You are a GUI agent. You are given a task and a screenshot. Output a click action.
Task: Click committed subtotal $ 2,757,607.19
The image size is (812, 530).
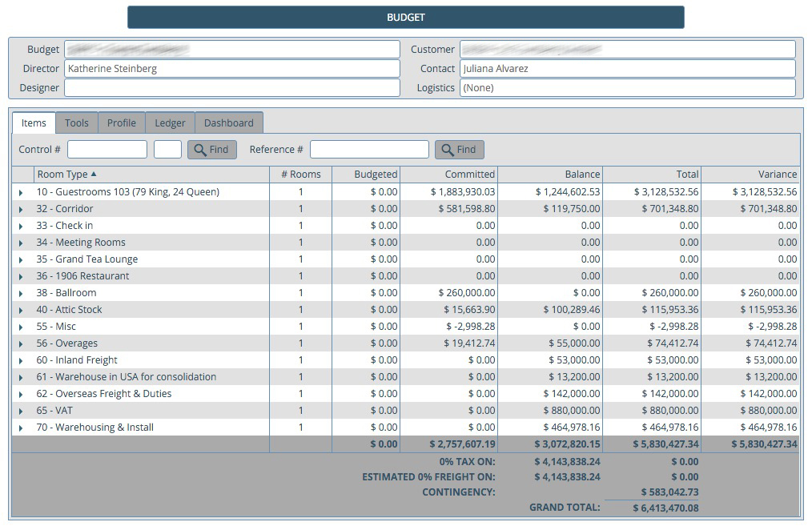tap(462, 444)
